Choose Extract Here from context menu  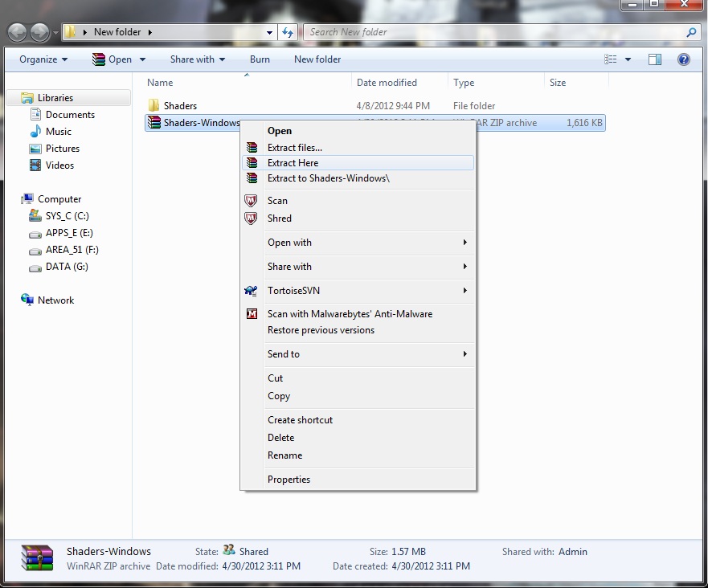click(x=358, y=163)
